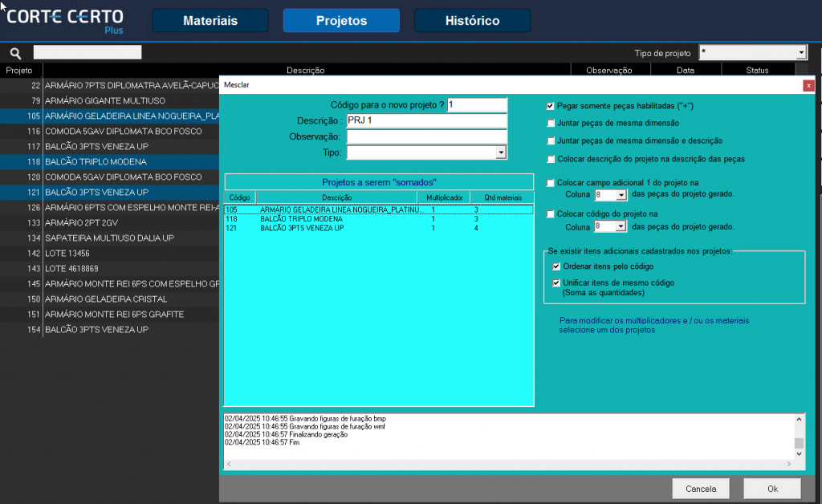This screenshot has height=504, width=822.
Task: Enable 'Juntar peças de mesma dimensão e descrição'
Action: (x=551, y=141)
